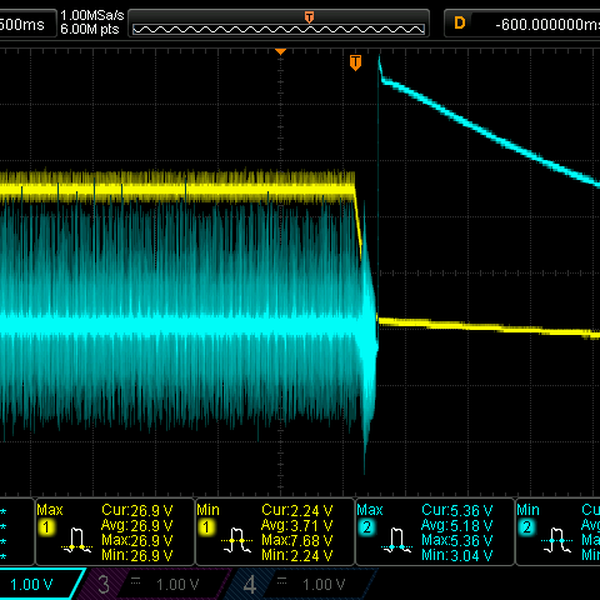Select the orange trigger position triangle at grid top
Viewport: 600px width, 600px height.
click(280, 52)
